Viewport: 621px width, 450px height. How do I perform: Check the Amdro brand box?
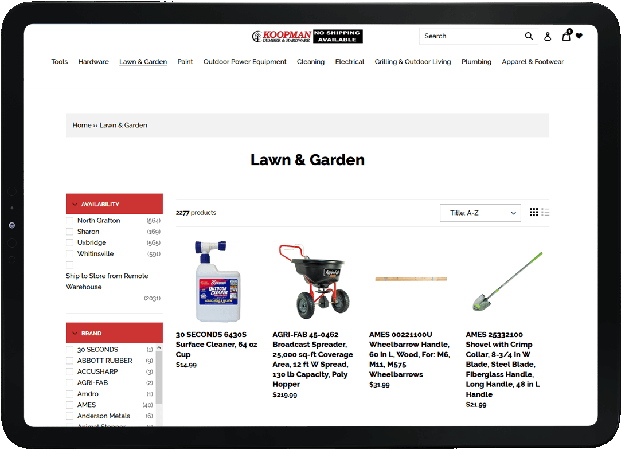(x=70, y=394)
